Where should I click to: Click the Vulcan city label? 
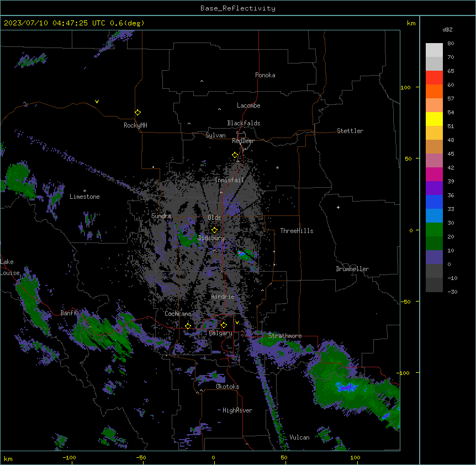coord(299,437)
